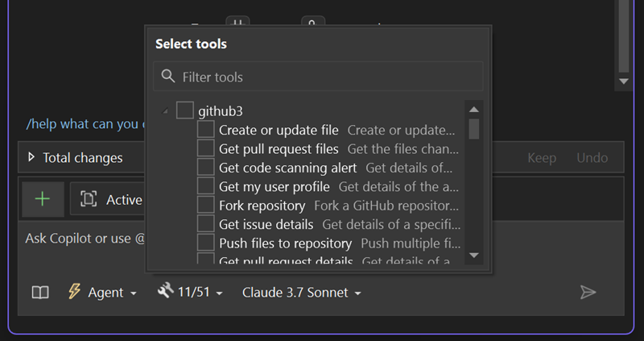Click the green plus add context icon

[x=43, y=199]
